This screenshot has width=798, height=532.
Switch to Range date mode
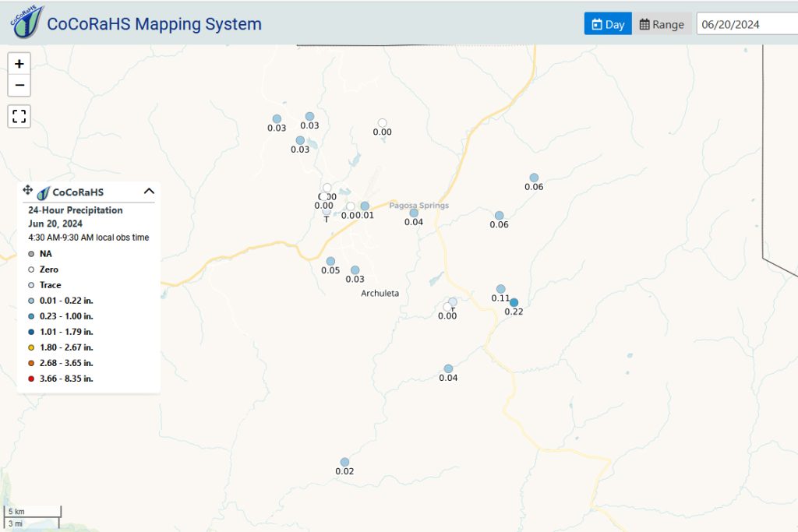pyautogui.click(x=662, y=24)
